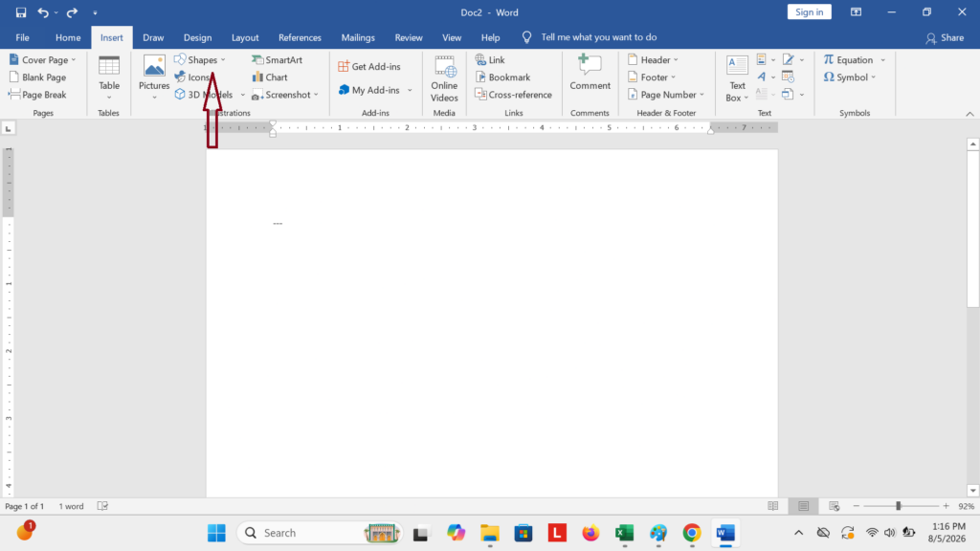The width and height of the screenshot is (980, 551).
Task: Switch to Print Layout view
Action: [x=803, y=506]
